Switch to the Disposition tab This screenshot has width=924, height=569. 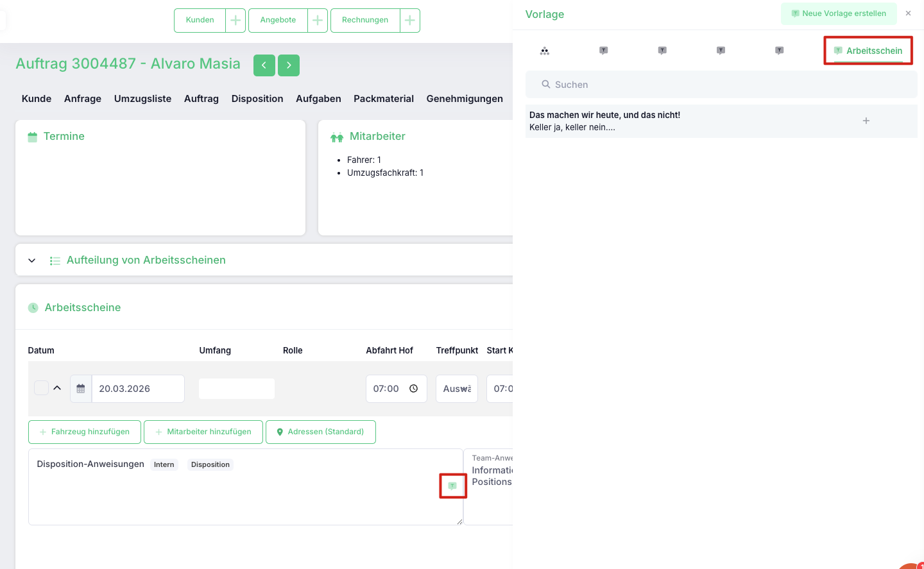pyautogui.click(x=257, y=99)
